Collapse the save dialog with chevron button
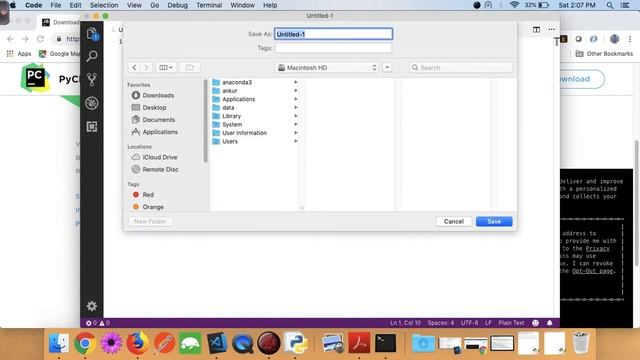The width and height of the screenshot is (640, 360). click(387, 67)
